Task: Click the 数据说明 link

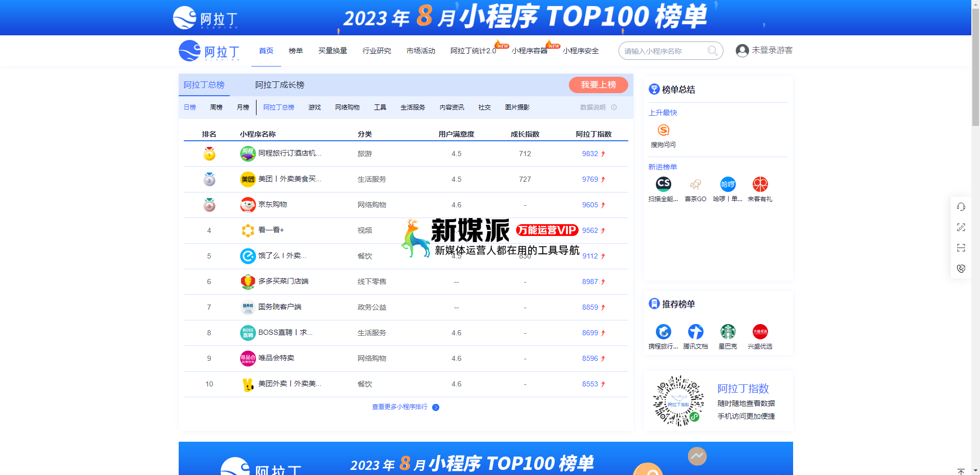Action: [x=593, y=107]
